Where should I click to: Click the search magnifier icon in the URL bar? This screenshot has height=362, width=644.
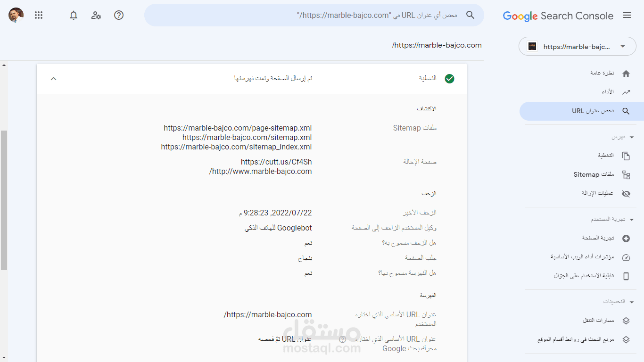coord(470,15)
